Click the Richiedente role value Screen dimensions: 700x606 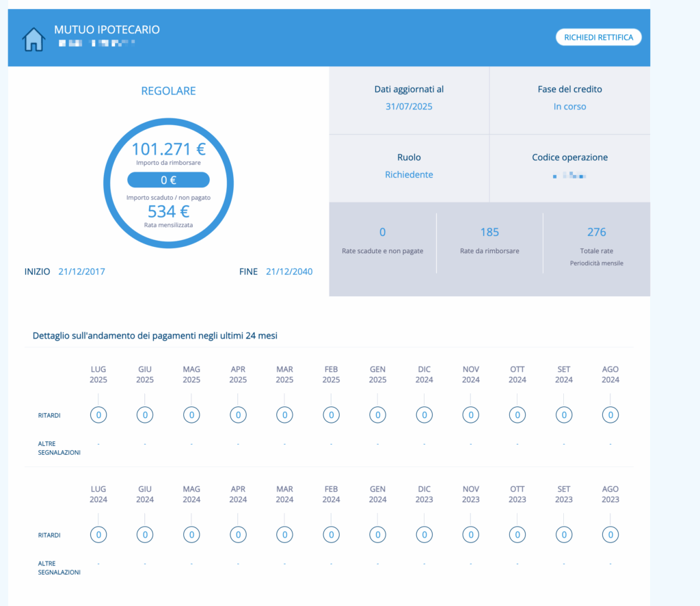coord(409,174)
